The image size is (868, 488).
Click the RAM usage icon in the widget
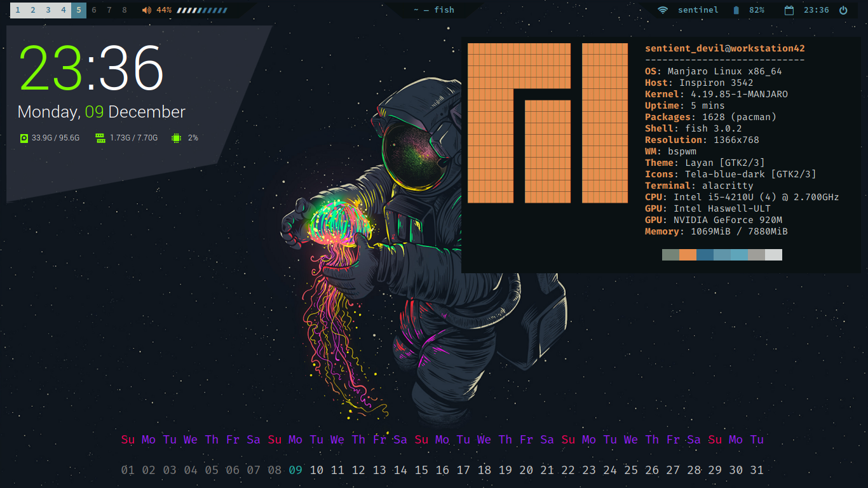point(100,138)
